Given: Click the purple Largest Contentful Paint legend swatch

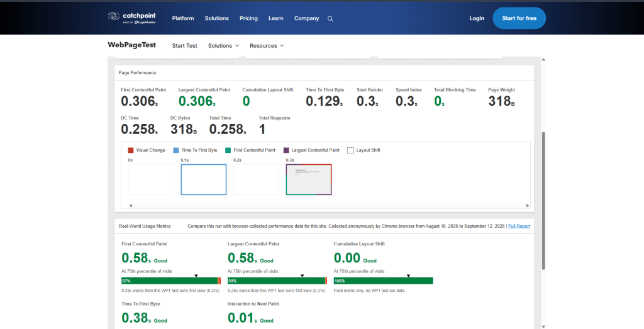Looking at the screenshot, I should 286,150.
